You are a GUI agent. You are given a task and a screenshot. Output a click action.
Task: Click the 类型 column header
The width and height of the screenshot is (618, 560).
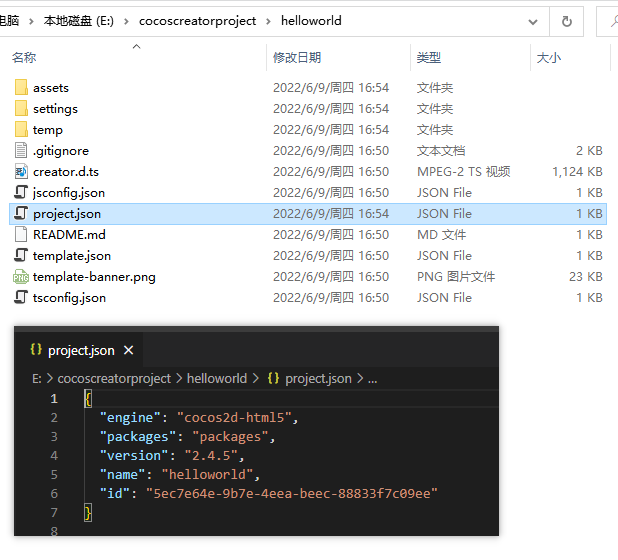[x=429, y=58]
